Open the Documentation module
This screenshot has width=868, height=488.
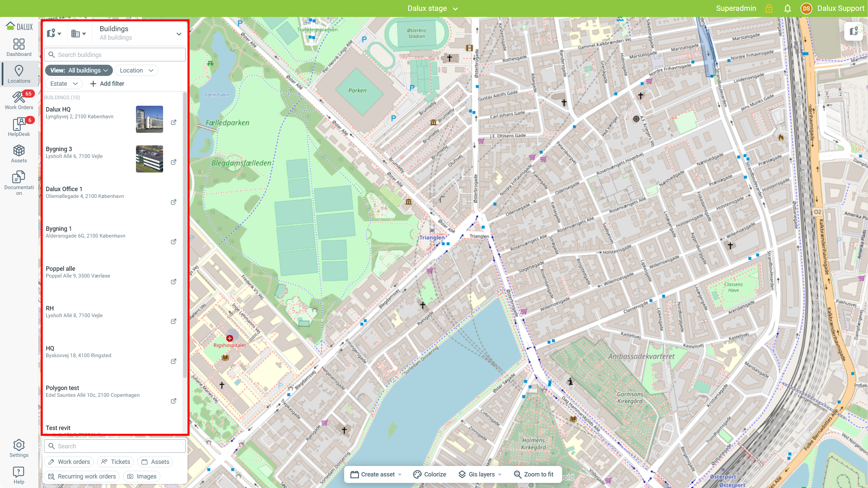click(19, 183)
